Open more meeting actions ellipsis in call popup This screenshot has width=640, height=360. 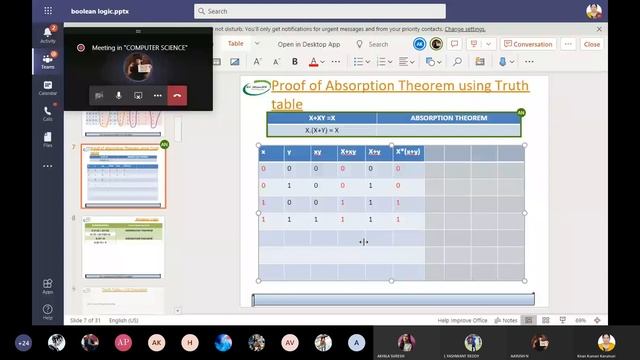[x=158, y=96]
